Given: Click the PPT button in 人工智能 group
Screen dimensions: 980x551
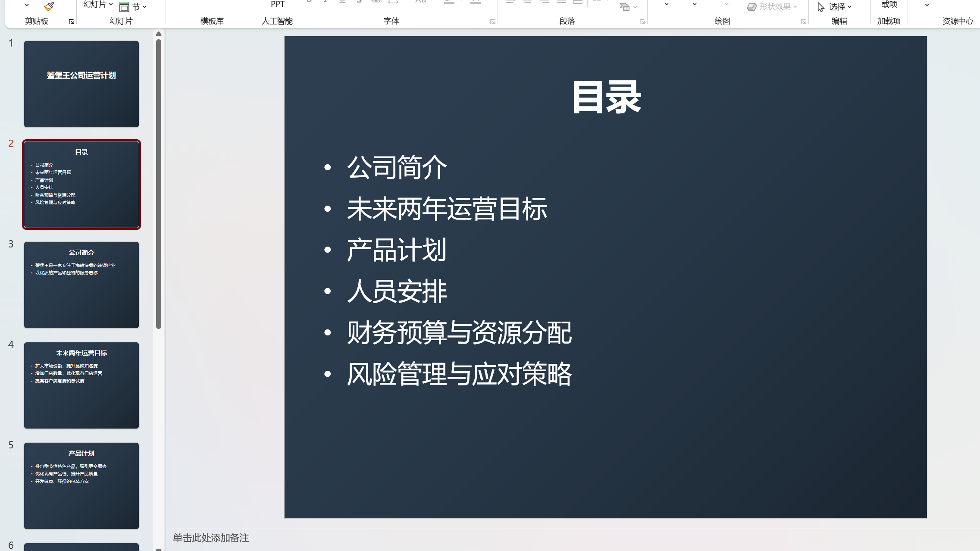Looking at the screenshot, I should [277, 4].
